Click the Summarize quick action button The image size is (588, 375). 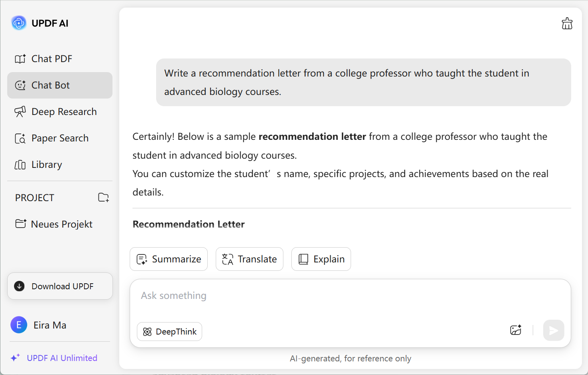[x=169, y=259]
